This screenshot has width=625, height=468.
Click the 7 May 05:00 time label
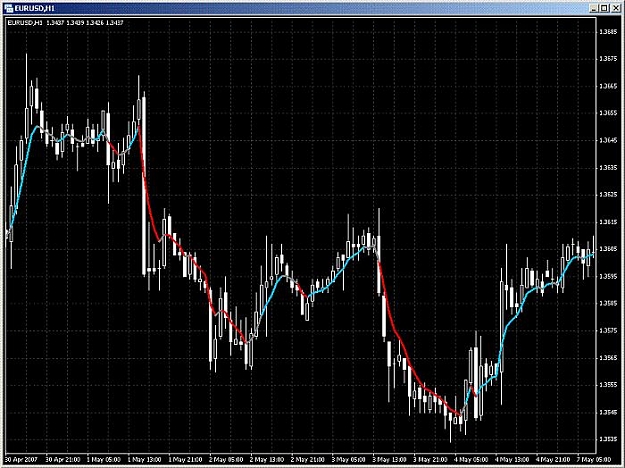tap(594, 459)
